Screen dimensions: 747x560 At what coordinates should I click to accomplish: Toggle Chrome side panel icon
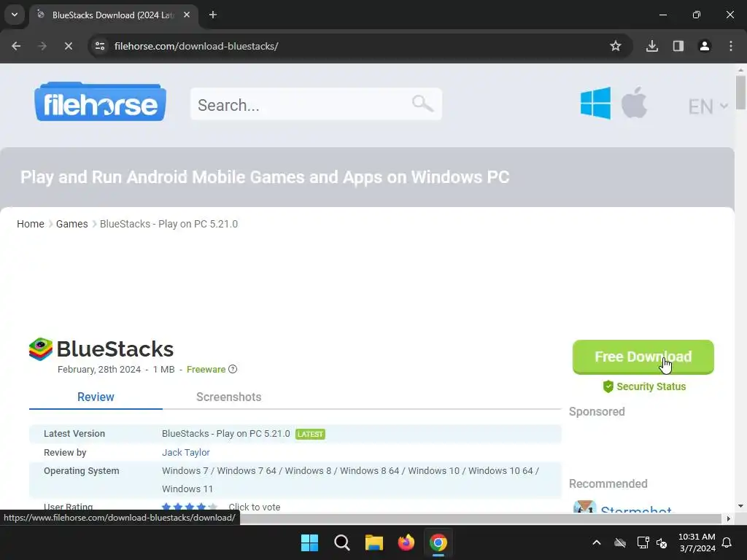click(x=678, y=46)
